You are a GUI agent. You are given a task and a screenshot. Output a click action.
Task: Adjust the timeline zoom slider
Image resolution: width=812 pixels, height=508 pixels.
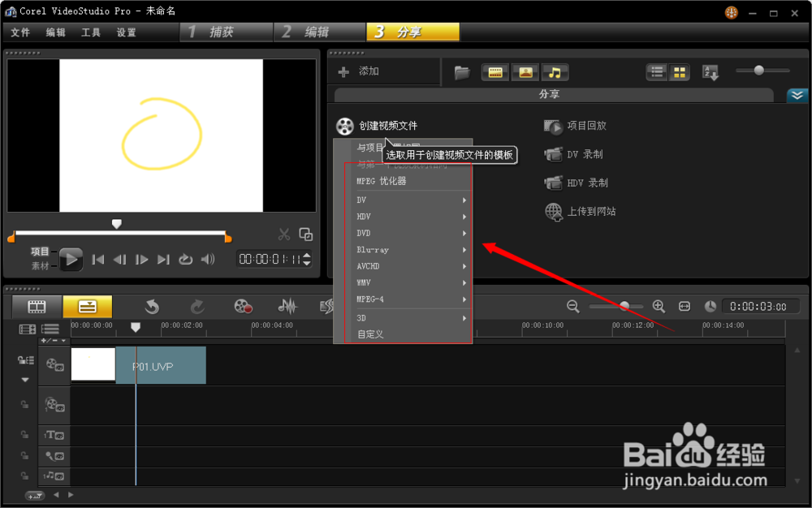624,306
